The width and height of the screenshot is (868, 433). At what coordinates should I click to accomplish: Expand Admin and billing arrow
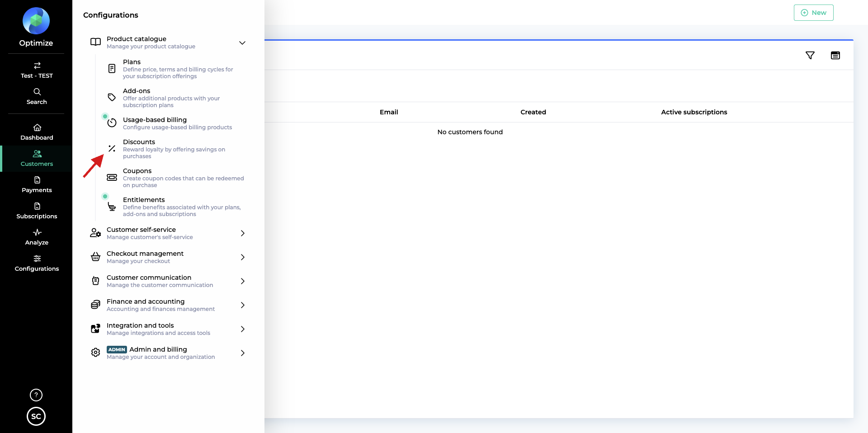(x=243, y=353)
